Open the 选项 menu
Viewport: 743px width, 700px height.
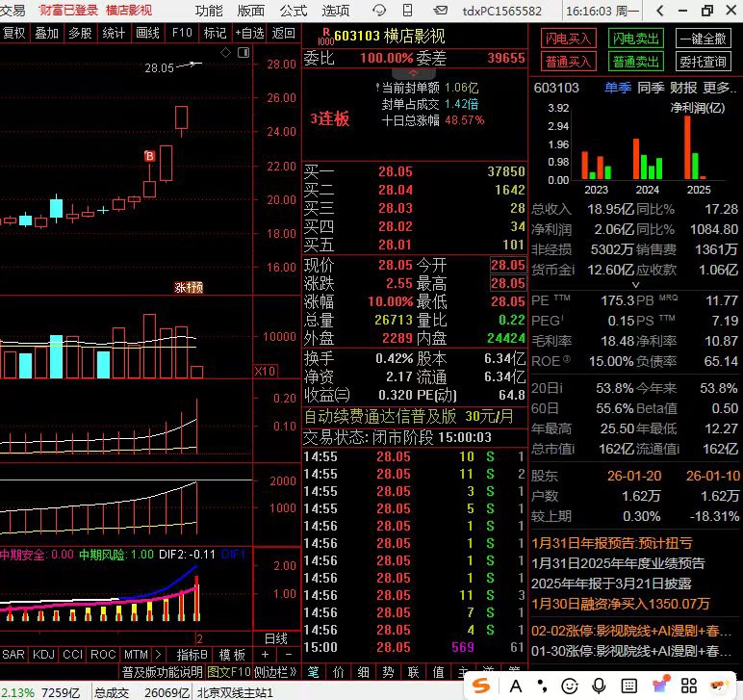pyautogui.click(x=336, y=11)
